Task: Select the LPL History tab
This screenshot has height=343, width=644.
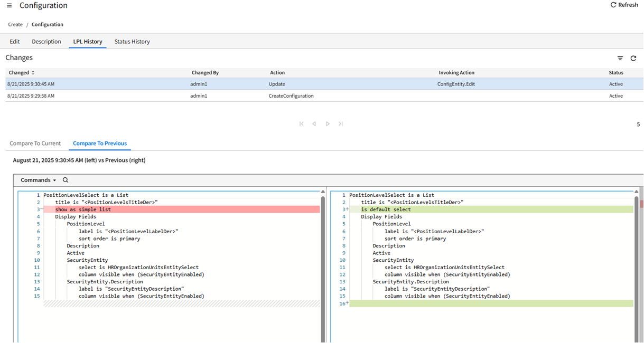Action: [x=88, y=42]
